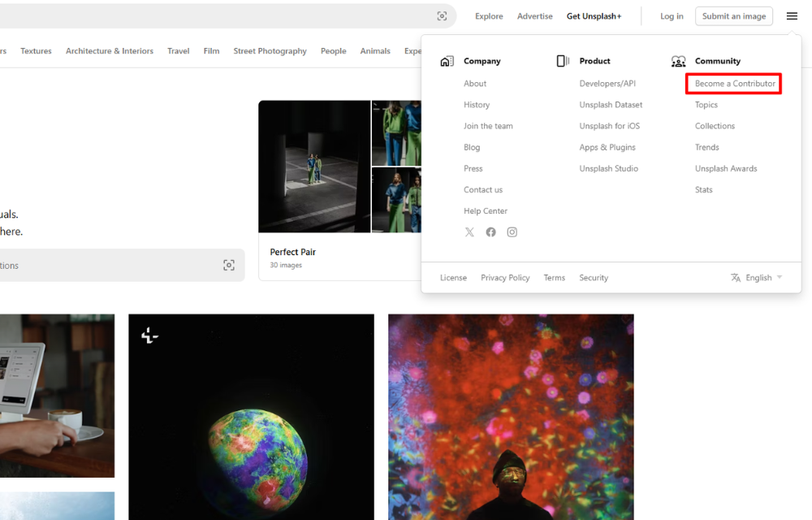Select Architecture & Interiors topic tab
This screenshot has width=812, height=520.
110,50
